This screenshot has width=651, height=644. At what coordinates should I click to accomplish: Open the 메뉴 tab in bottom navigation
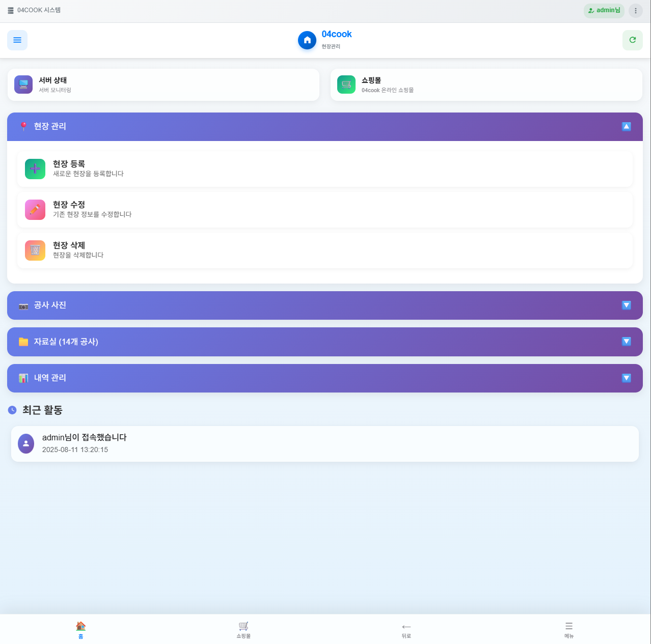coord(569,630)
